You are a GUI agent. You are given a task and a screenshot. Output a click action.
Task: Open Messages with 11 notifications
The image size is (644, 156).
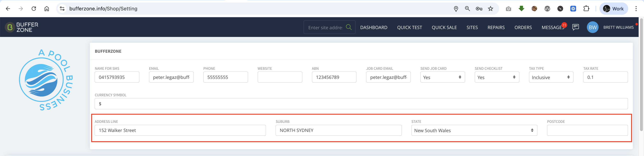pos(553,27)
